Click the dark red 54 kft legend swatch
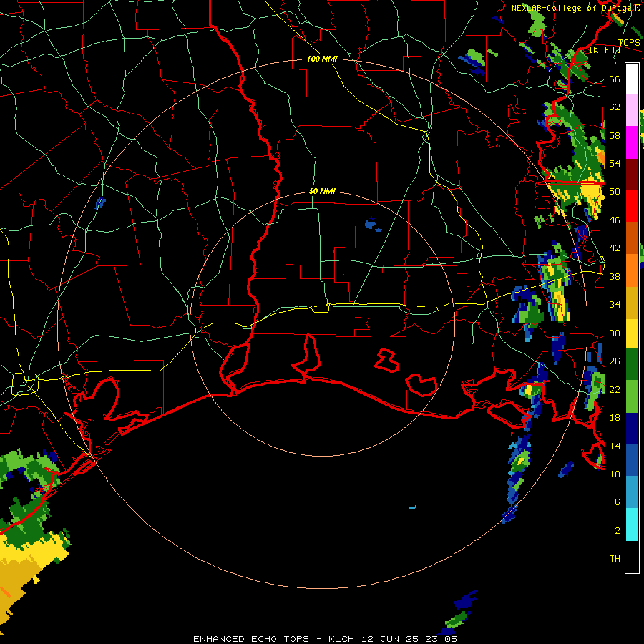 632,175
